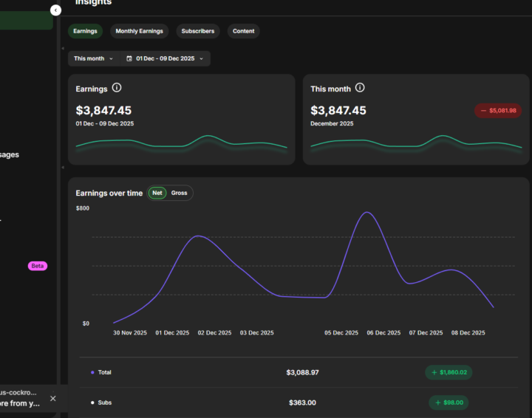The image size is (532, 418).
Task: Select the Content tab
Action: coord(243,31)
